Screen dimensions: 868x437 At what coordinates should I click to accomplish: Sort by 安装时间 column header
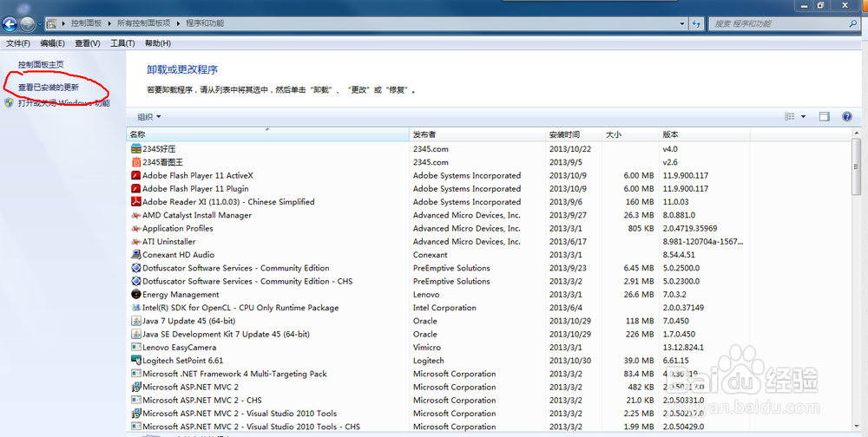574,134
